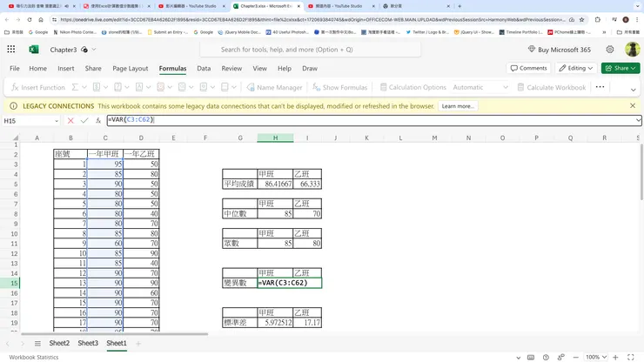644x362 pixels.
Task: Switch to the Review tab
Action: (231, 68)
